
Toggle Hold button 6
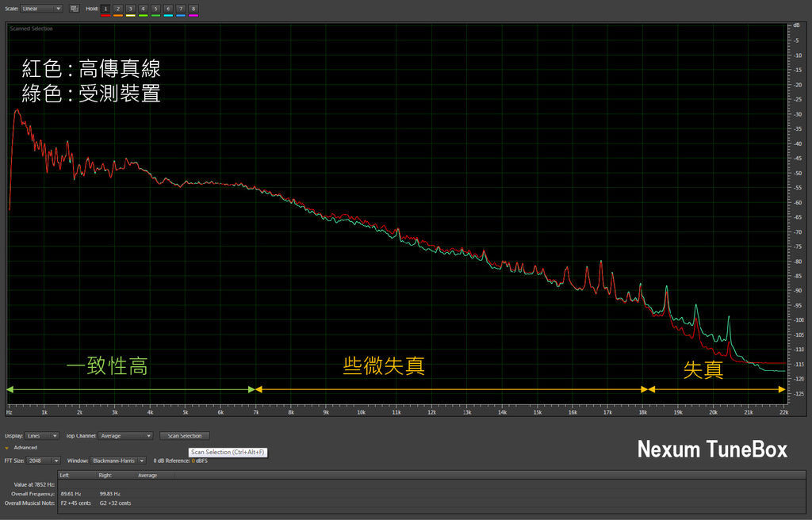point(168,9)
